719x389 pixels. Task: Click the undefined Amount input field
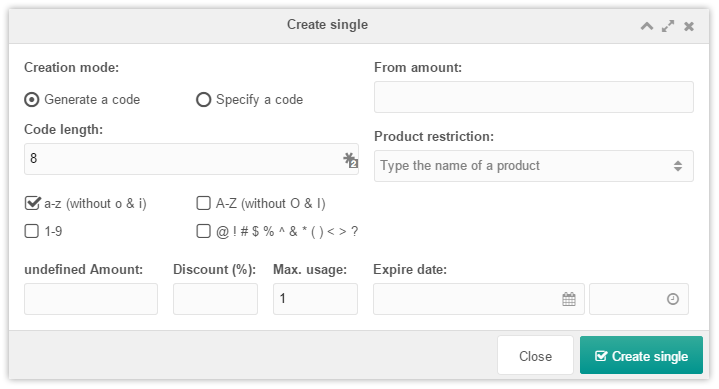[x=91, y=299]
